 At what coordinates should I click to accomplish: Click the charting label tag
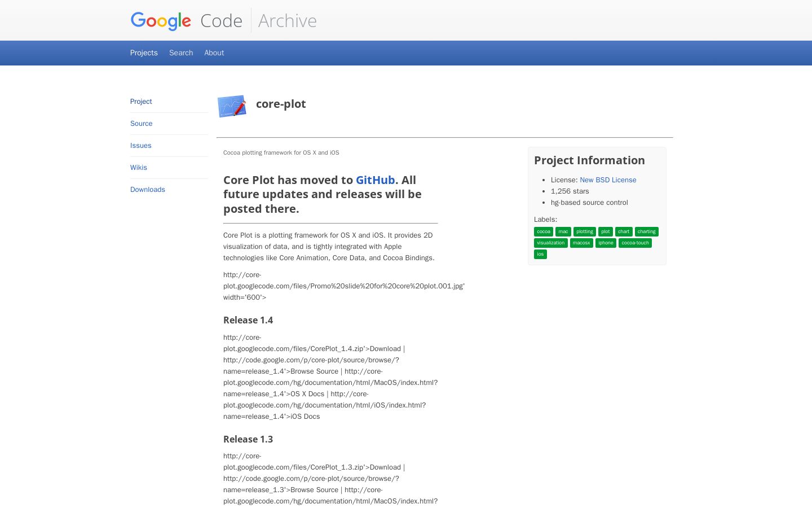click(x=647, y=232)
